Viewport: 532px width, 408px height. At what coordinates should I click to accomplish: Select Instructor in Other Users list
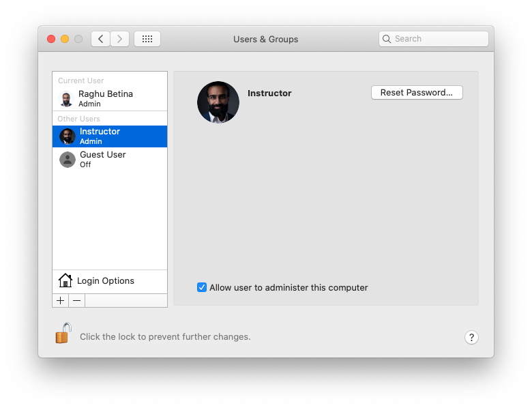coord(110,136)
